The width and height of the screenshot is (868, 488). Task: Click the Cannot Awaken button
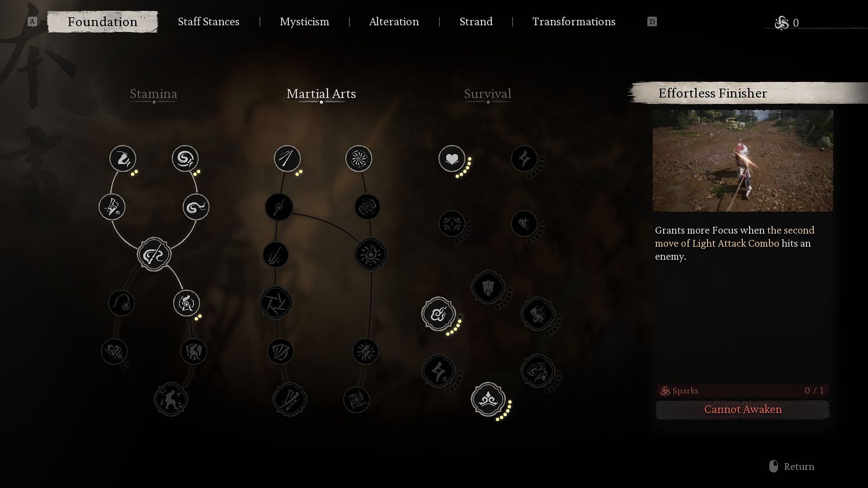743,409
